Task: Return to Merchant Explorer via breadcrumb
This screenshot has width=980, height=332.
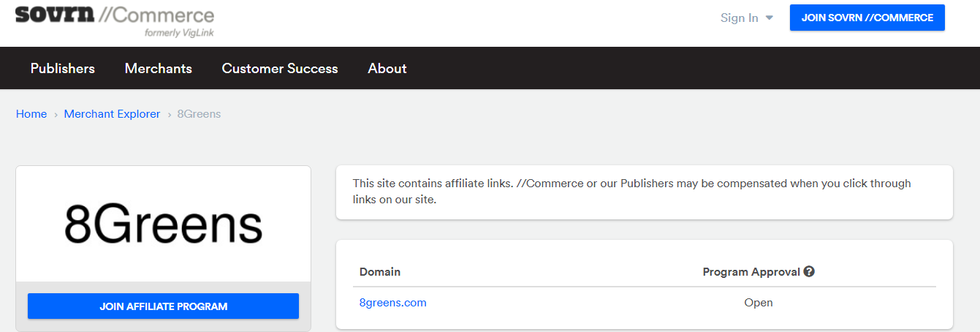Action: [112, 114]
